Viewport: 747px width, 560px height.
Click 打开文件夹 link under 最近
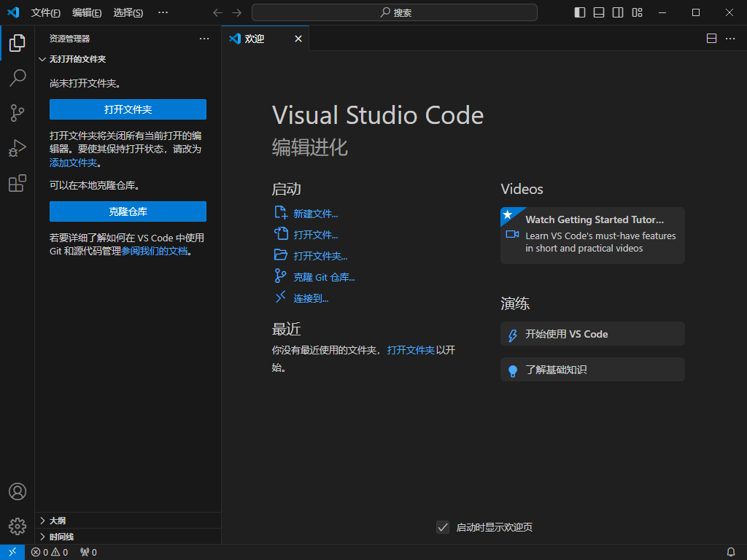pos(411,350)
